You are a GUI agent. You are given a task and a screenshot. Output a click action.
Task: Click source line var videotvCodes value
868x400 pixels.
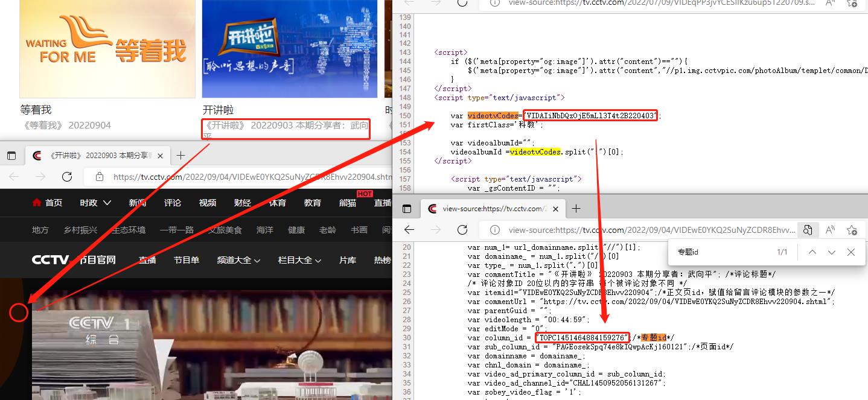(591, 116)
